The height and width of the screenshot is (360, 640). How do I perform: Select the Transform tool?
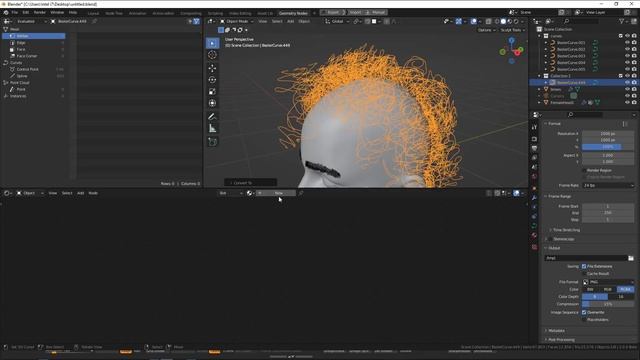pos(212,103)
